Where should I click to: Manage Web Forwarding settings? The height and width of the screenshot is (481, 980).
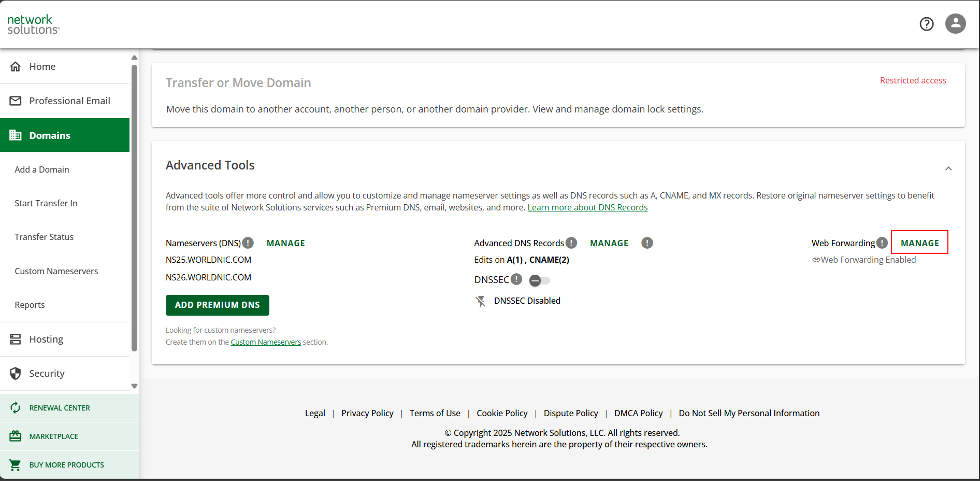[x=919, y=243]
